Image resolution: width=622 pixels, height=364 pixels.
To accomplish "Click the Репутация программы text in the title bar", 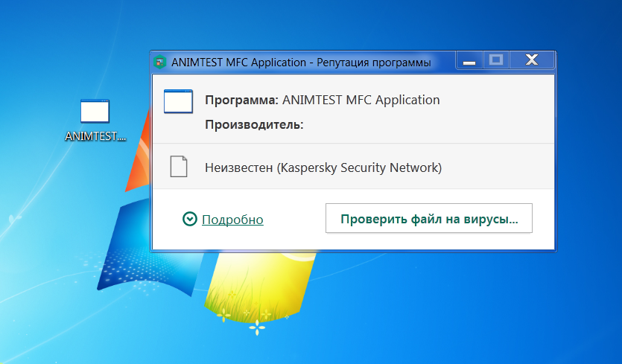I will pyautogui.click(x=374, y=63).
